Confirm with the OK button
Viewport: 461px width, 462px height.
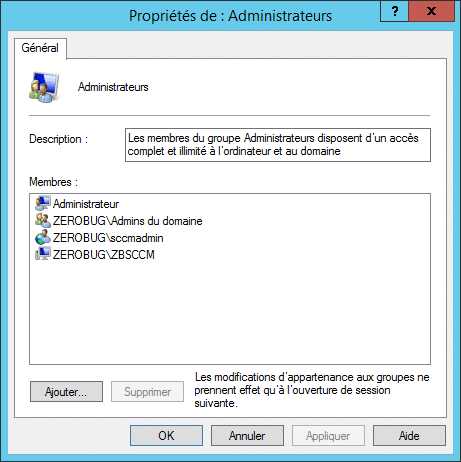point(166,435)
